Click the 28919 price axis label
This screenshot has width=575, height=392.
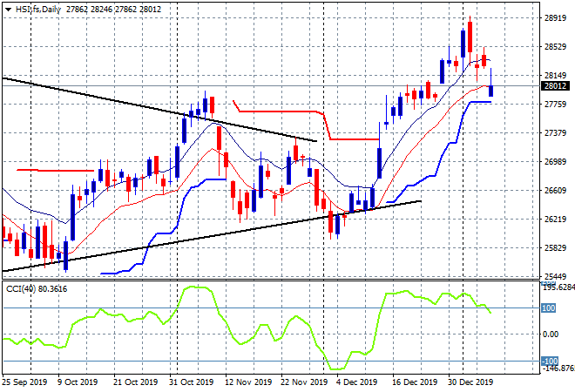(555, 18)
